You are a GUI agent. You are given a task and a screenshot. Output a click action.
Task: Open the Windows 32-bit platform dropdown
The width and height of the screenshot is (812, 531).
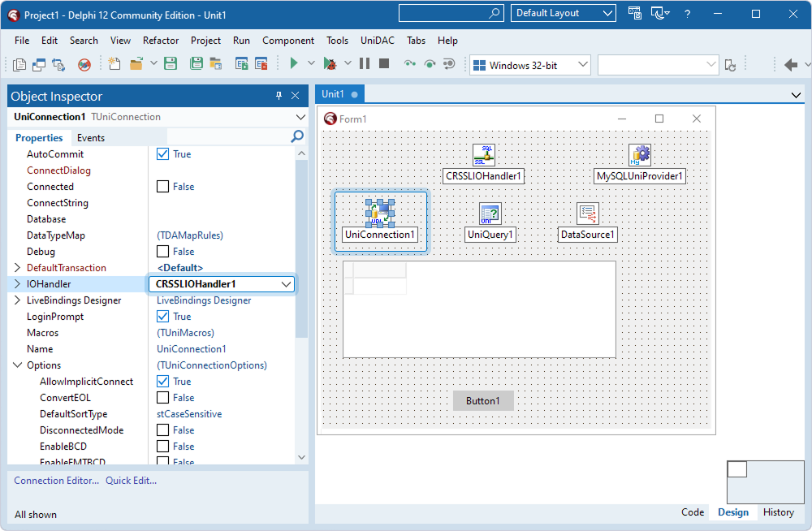click(529, 65)
